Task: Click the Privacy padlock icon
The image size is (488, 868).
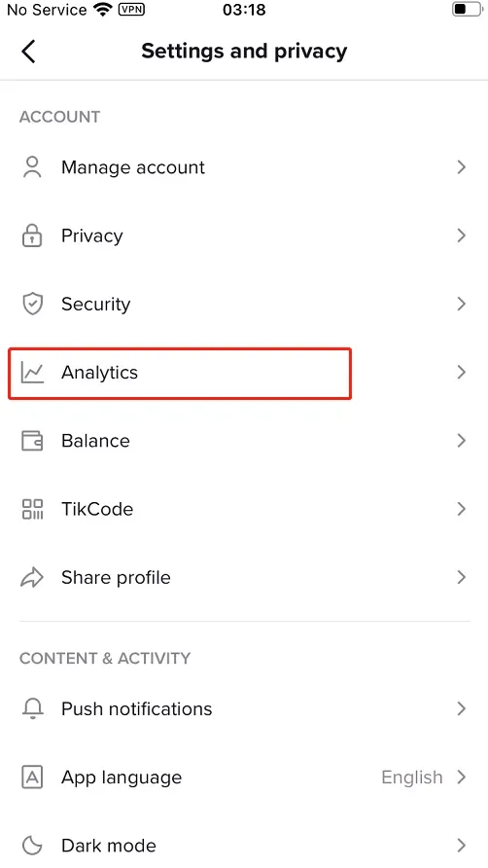Action: click(x=32, y=235)
